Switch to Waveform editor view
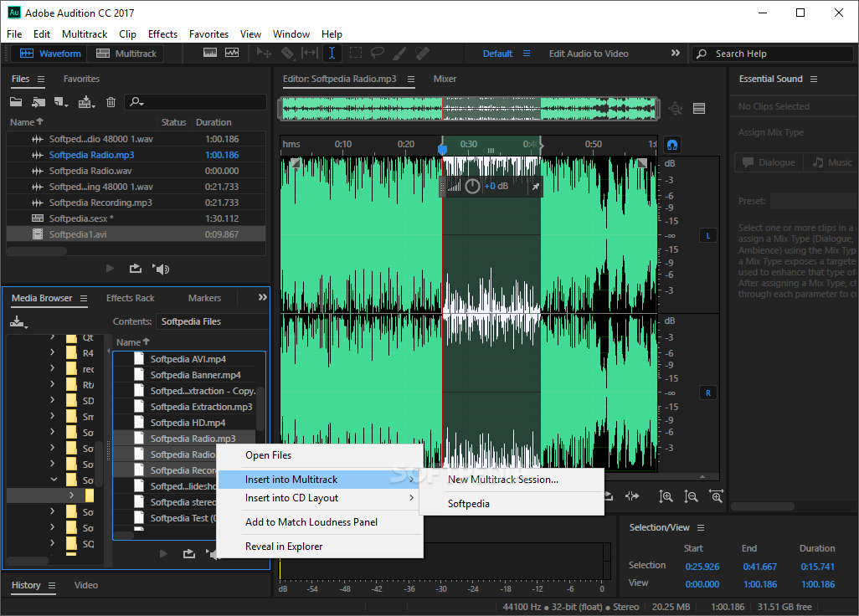 pyautogui.click(x=50, y=54)
